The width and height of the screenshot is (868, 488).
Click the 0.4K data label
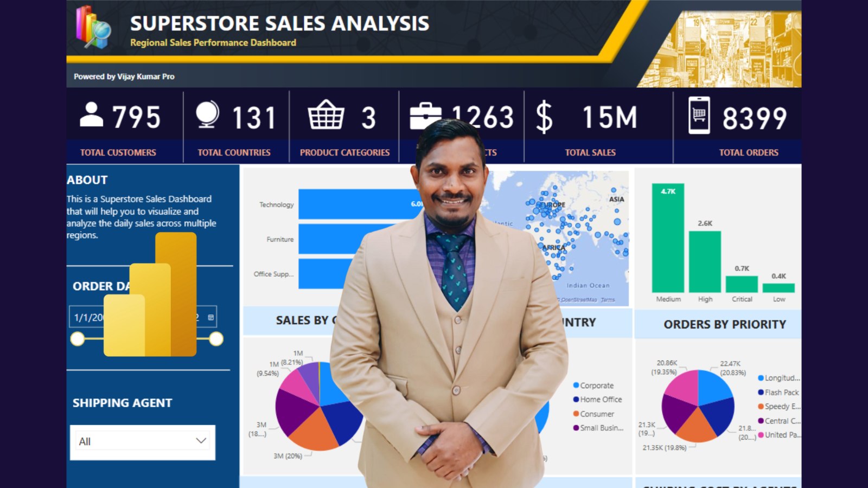(x=778, y=276)
